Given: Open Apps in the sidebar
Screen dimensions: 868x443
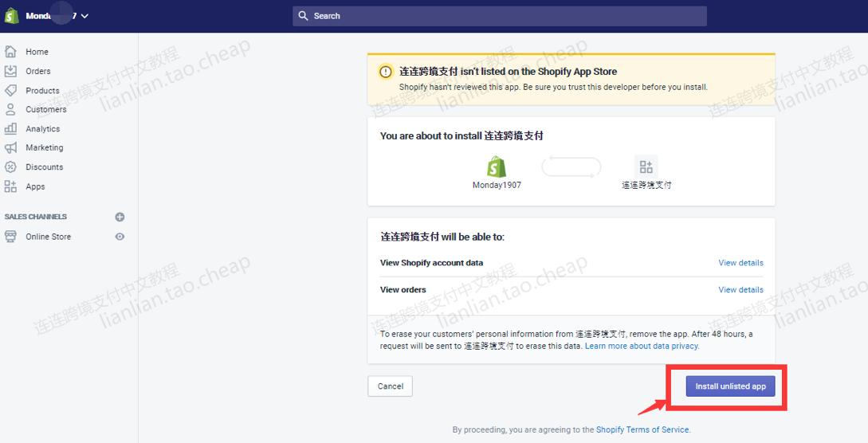Looking at the screenshot, I should (x=35, y=187).
